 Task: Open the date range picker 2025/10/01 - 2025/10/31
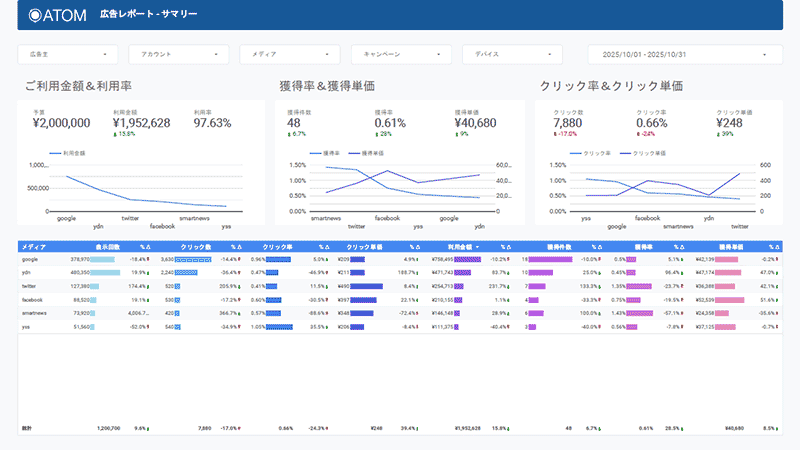point(685,54)
